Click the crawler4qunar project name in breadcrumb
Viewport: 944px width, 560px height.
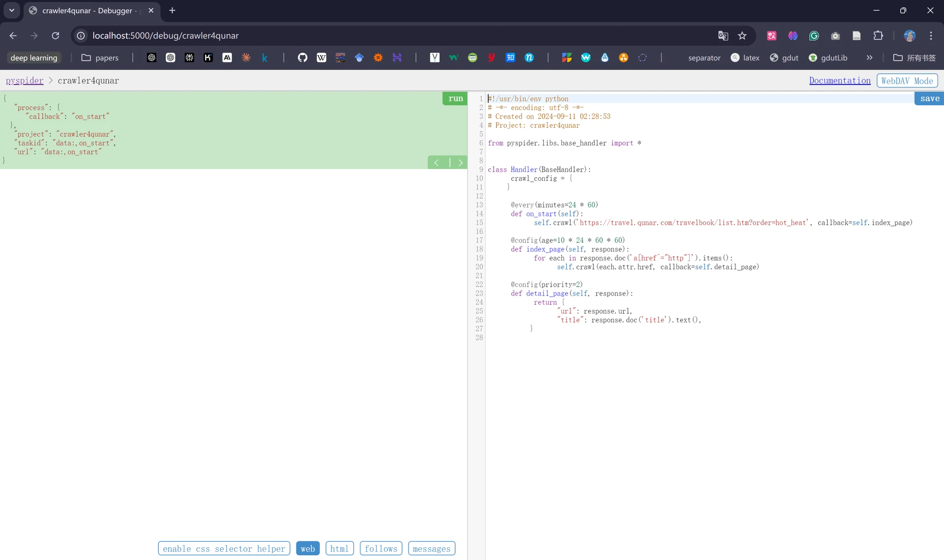pyautogui.click(x=88, y=81)
